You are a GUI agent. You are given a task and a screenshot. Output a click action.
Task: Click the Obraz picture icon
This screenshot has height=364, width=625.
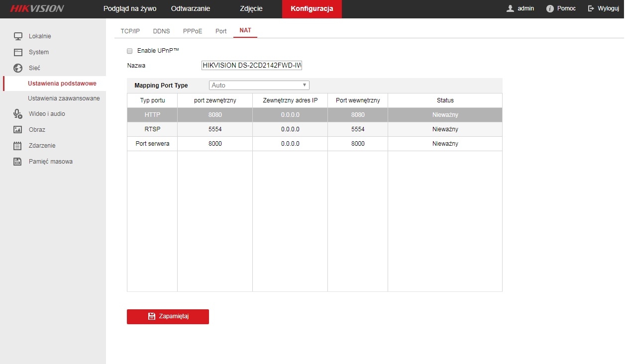tap(18, 130)
